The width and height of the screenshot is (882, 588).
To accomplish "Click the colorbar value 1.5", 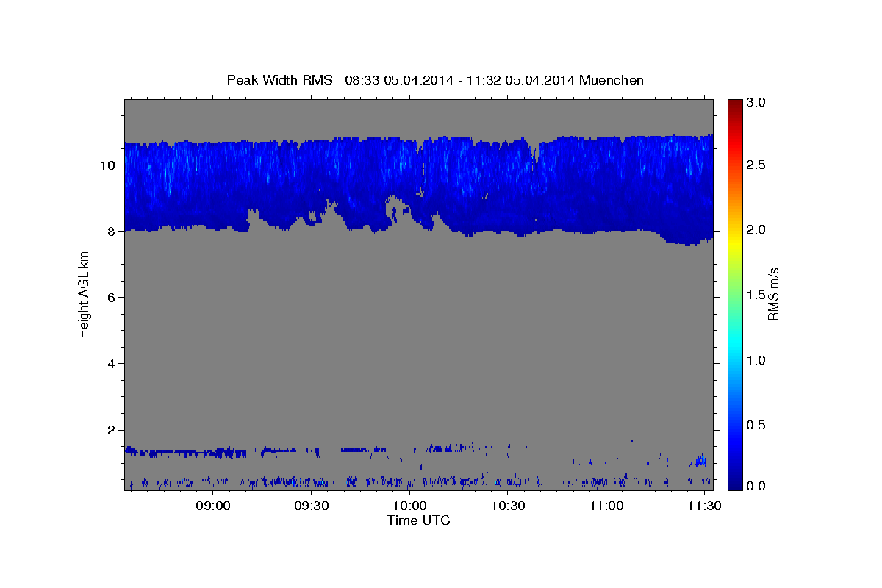I will pyautogui.click(x=756, y=294).
